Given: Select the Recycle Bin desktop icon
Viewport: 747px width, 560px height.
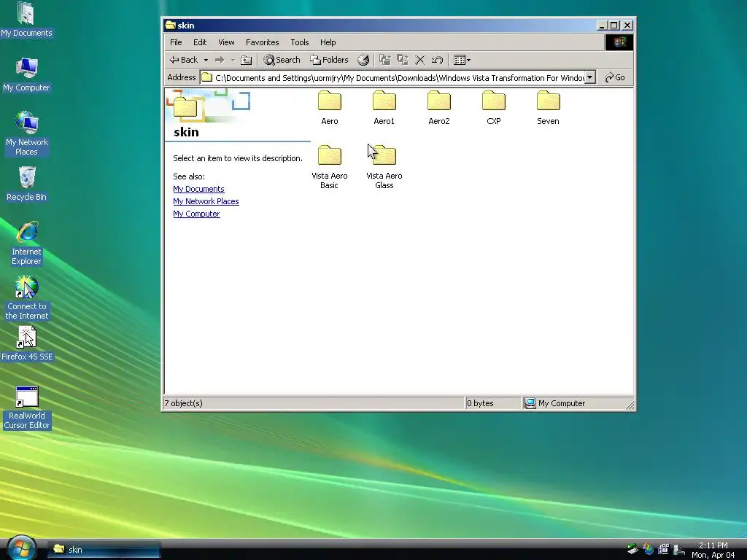Looking at the screenshot, I should click(x=26, y=184).
